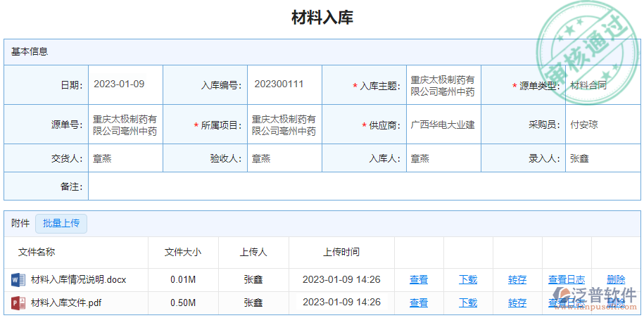Click the 入库人 field 章燕
This screenshot has height=318, width=644.
click(443, 158)
